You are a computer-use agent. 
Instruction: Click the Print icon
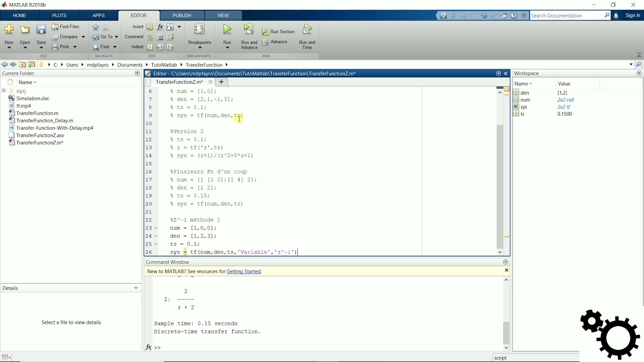click(x=55, y=47)
